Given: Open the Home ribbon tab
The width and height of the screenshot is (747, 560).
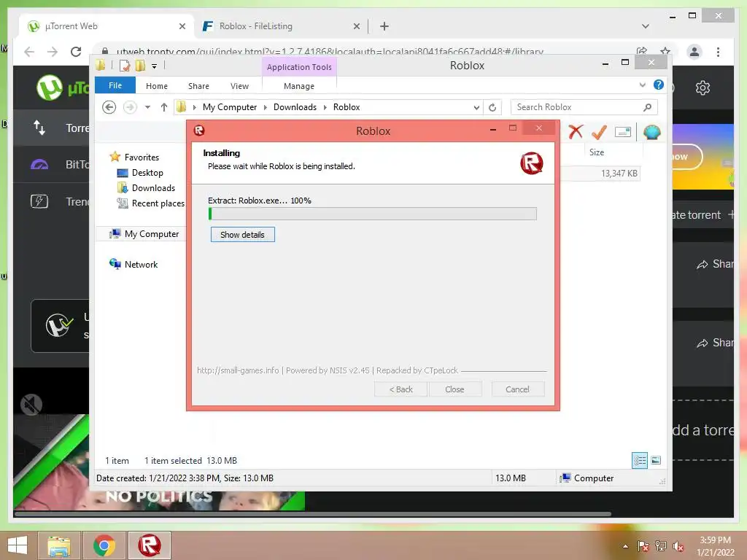Looking at the screenshot, I should [157, 86].
